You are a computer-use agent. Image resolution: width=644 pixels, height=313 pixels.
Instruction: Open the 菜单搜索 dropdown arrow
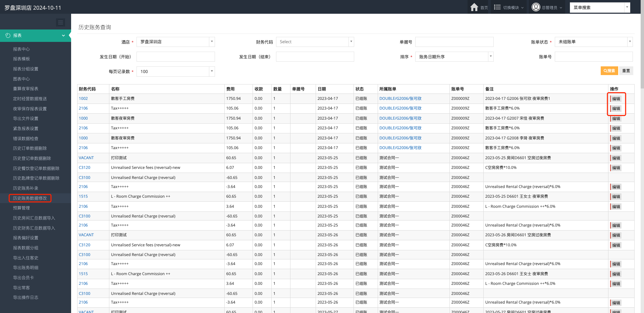click(627, 7)
